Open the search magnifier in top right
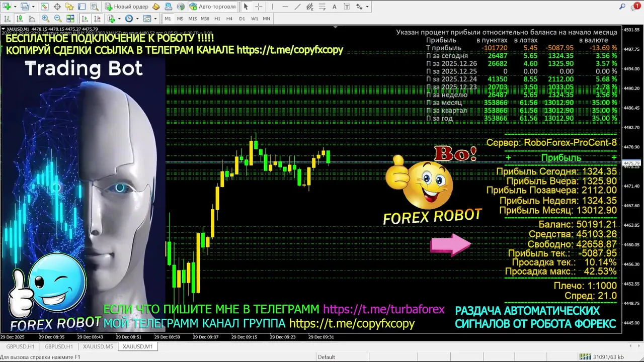Viewport: 644px width, 362px height. [622, 7]
